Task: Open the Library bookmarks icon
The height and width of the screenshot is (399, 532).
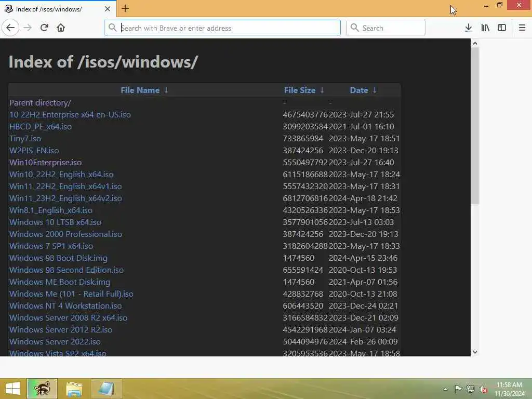Action: pos(485,28)
